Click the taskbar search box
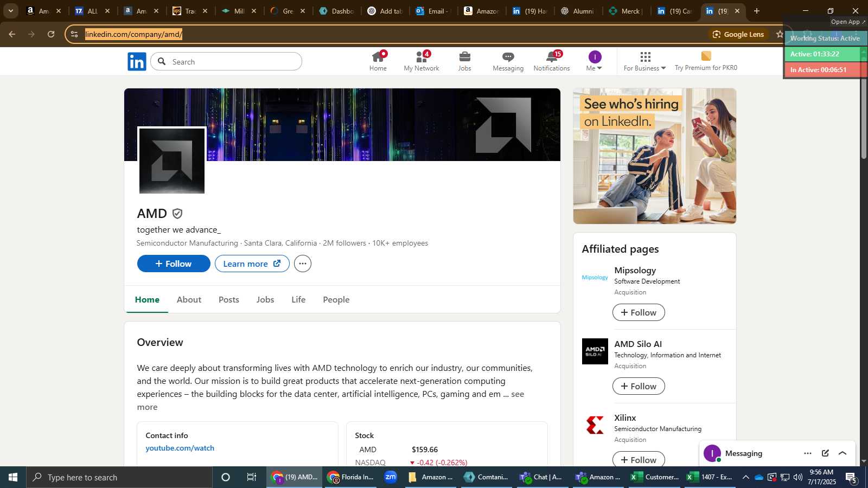Screen dimensions: 868x488 [119, 477]
